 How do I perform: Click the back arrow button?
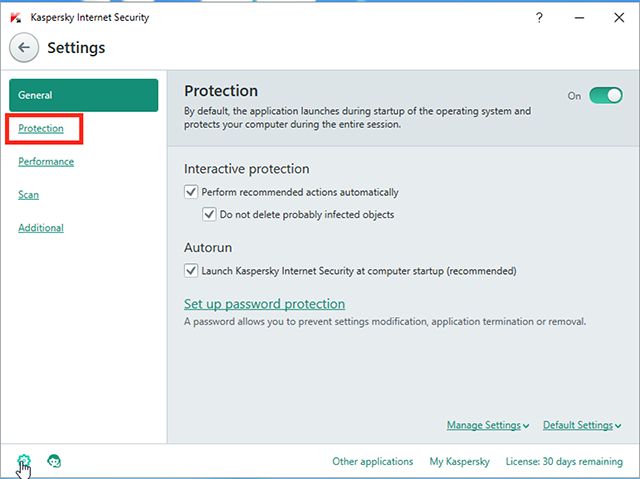(x=24, y=48)
